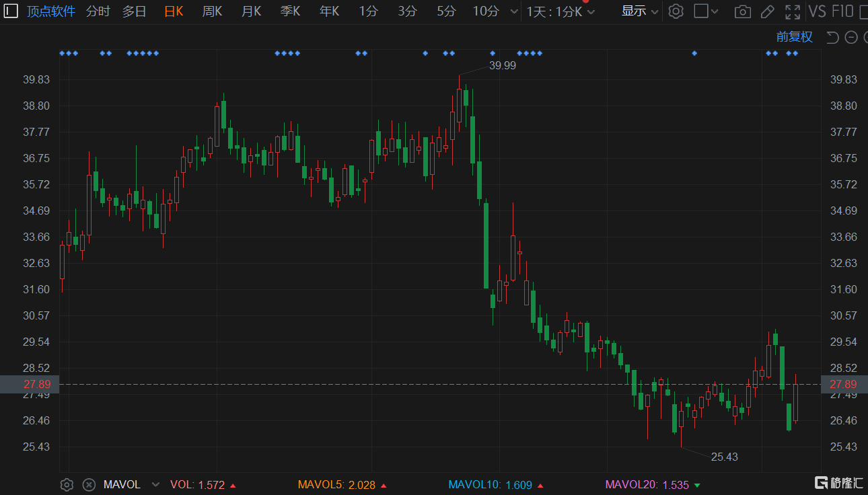The height and width of the screenshot is (495, 868).
Task: Select the pencil drawing tool
Action: 767,11
